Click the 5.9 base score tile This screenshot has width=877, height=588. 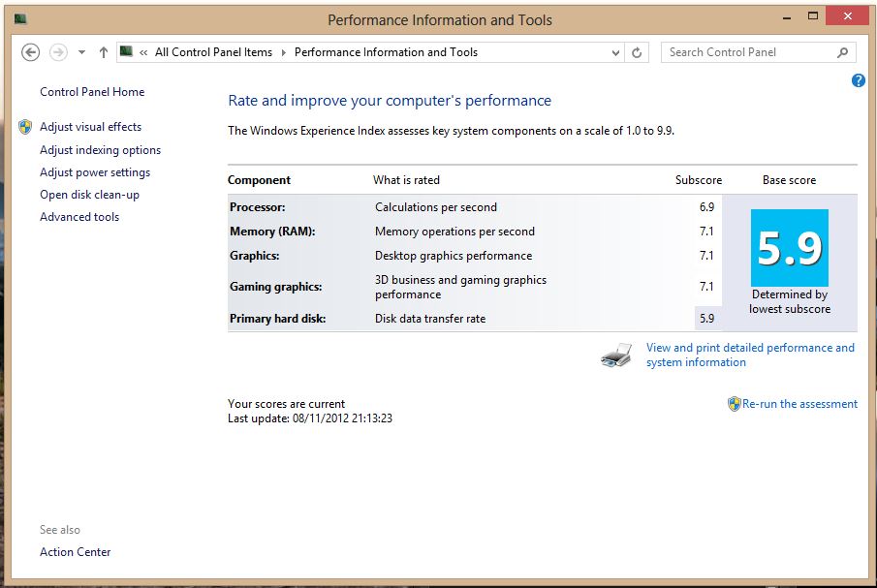point(789,248)
